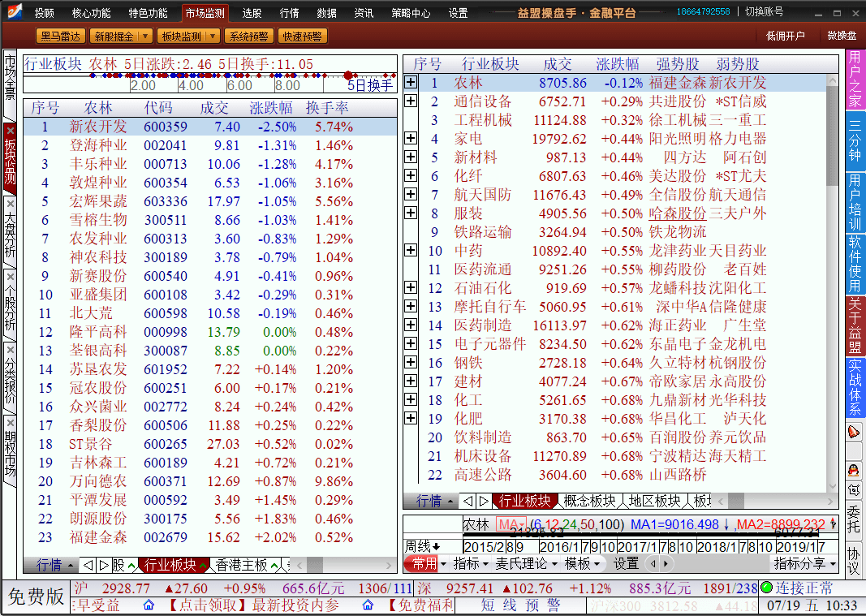Click the red horn announcement icon
This screenshot has width=866, height=616.
point(854,432)
